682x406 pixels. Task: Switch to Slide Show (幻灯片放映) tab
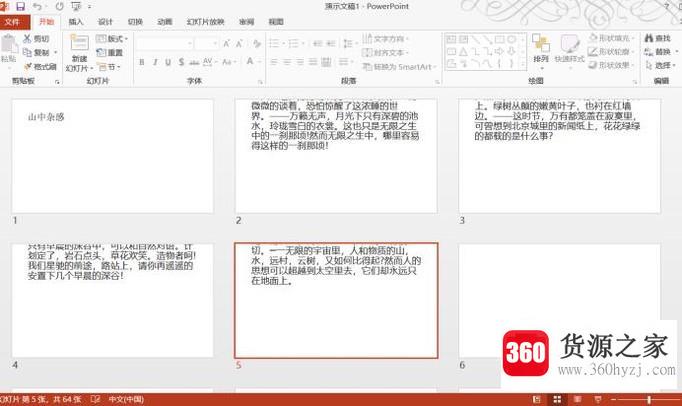point(205,22)
